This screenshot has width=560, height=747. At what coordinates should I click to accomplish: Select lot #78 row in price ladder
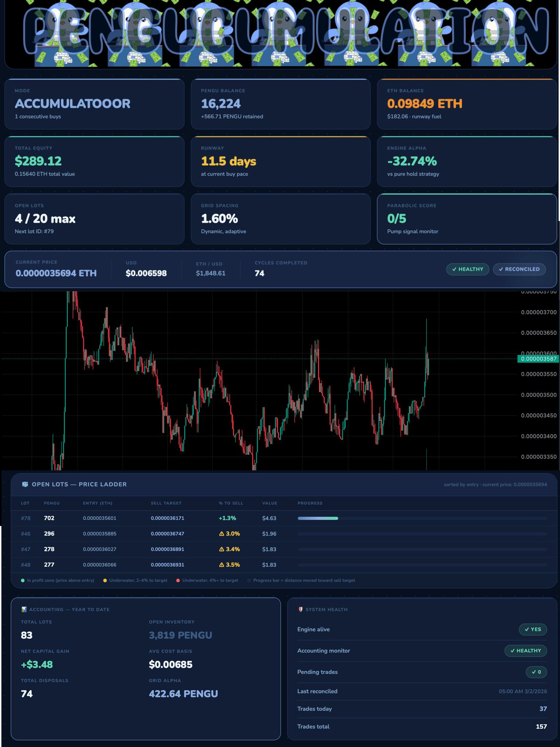tap(284, 518)
